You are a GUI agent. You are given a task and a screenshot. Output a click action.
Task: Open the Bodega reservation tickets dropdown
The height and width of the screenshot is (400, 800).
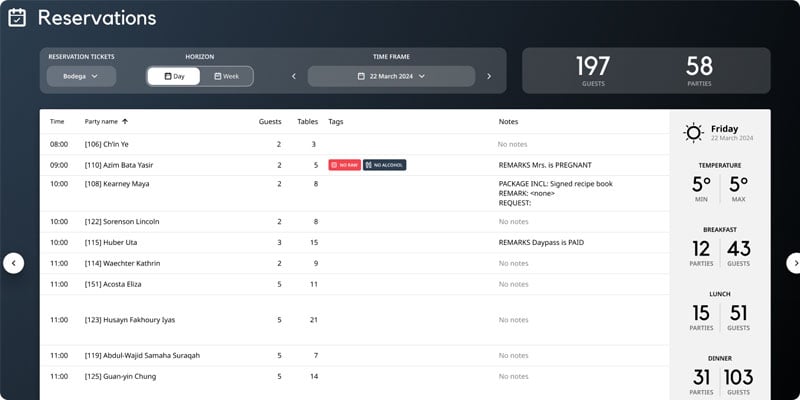81,77
